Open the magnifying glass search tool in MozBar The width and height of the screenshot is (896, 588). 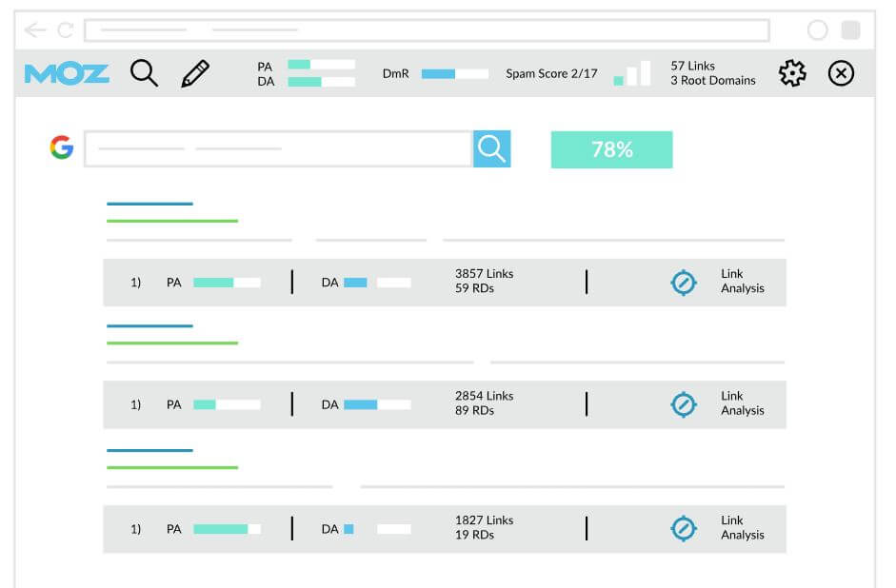point(144,73)
